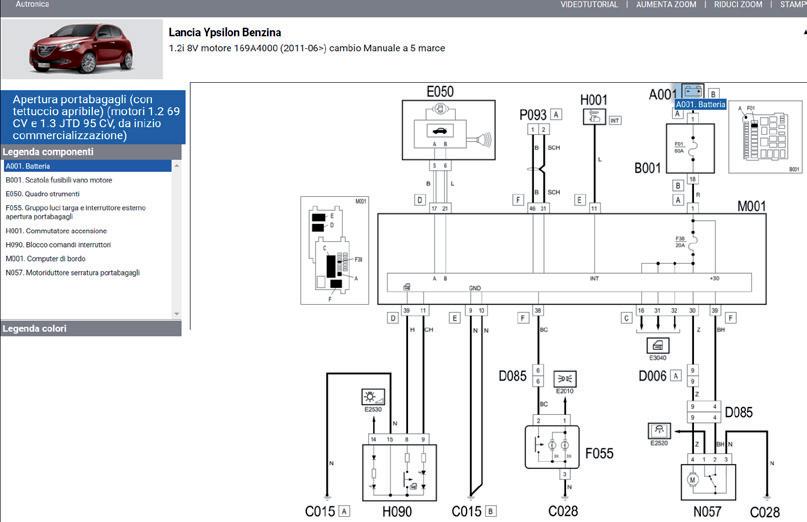Viewport: 807px width, 522px height.
Task: Click the A001 battery symbol icon
Action: [x=693, y=91]
